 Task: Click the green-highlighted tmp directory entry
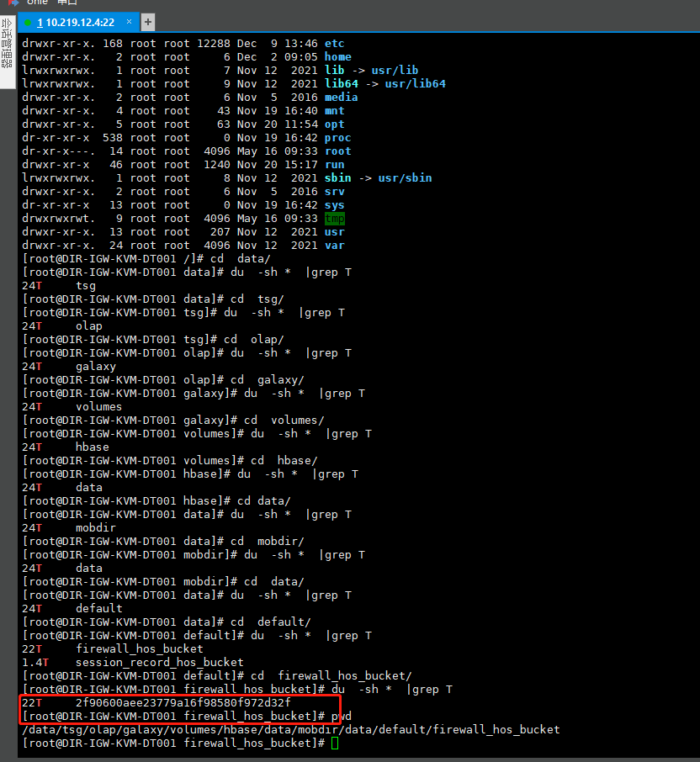click(334, 219)
